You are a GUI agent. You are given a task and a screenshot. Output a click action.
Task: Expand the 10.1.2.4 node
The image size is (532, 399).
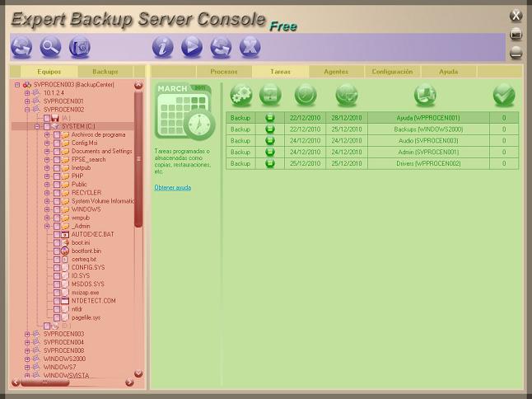[x=27, y=92]
